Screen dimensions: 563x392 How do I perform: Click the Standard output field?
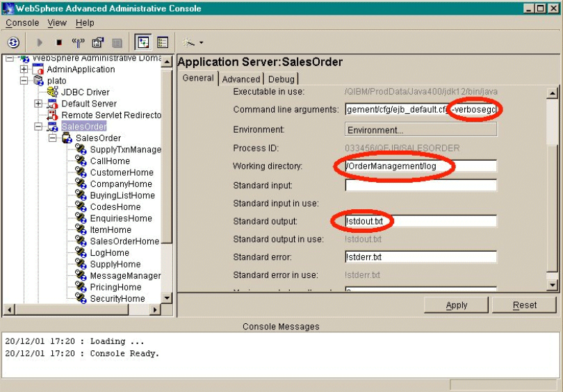421,221
